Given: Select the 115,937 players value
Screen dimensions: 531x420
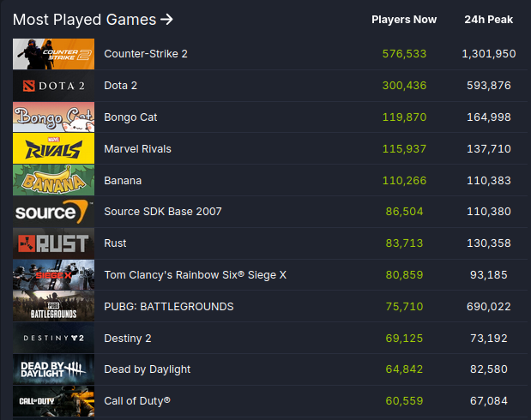Looking at the screenshot, I should [404, 149].
